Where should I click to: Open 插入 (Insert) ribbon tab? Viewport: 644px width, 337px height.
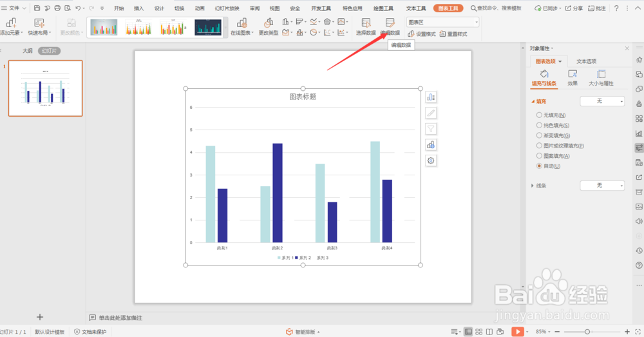(139, 8)
